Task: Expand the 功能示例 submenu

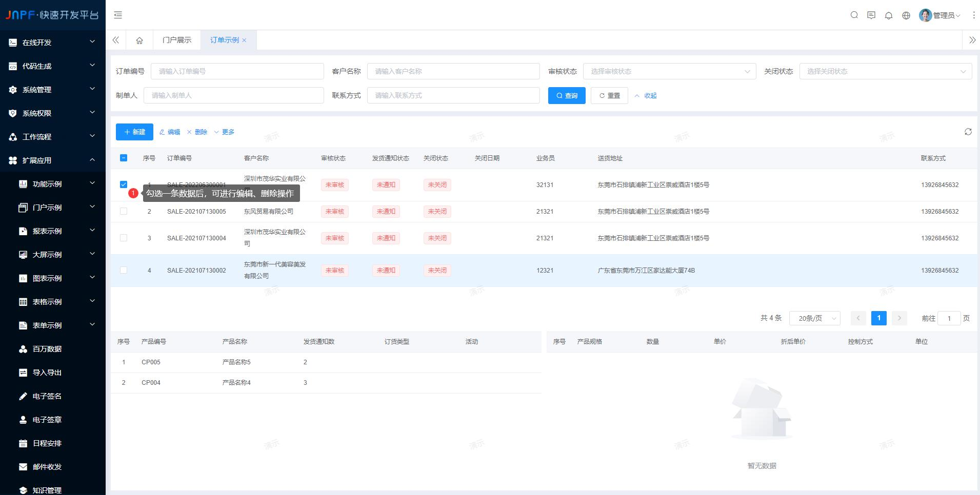Action: click(53, 184)
